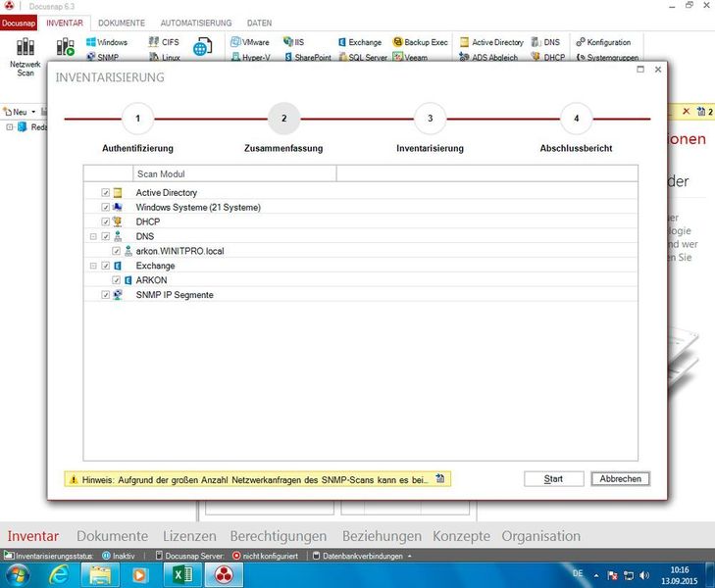The width and height of the screenshot is (715, 588).
Task: Select the VMware inventory in ribbon
Action: pos(250,42)
